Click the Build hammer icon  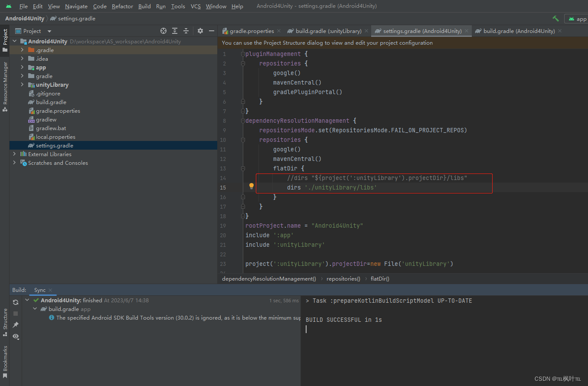coord(555,19)
